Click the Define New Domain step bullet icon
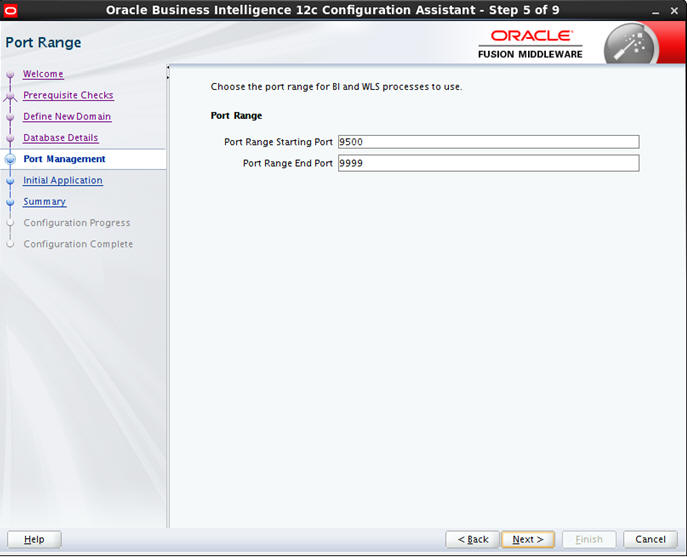 pyautogui.click(x=10, y=117)
